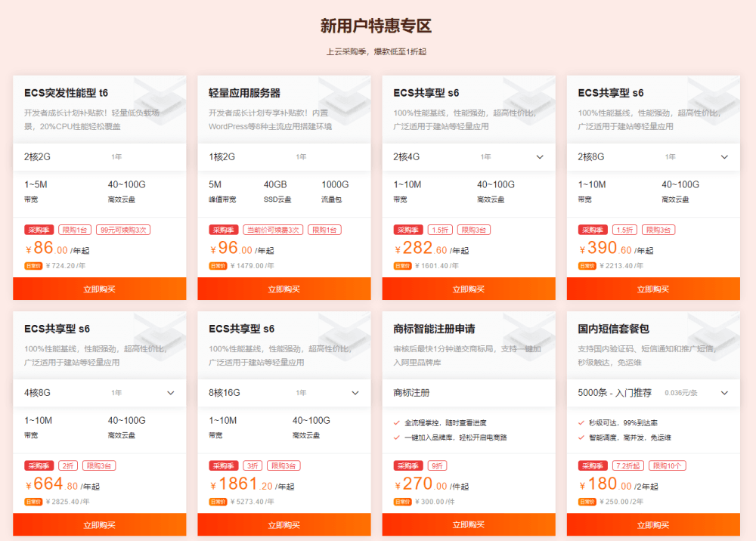Click 立即购买 for the 国内短信套餐包
Screen dimensions: 756x541
point(653,524)
